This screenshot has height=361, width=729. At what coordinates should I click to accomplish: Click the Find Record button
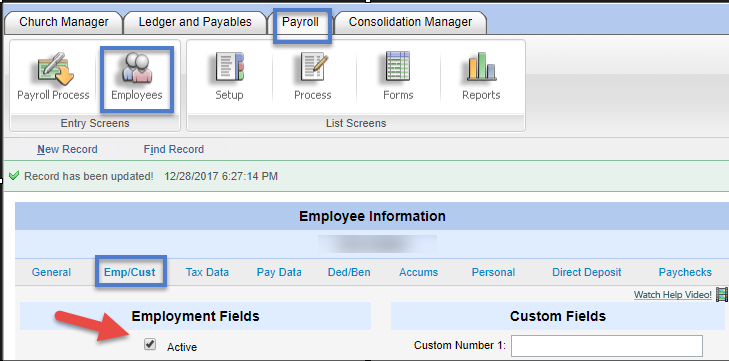point(174,149)
